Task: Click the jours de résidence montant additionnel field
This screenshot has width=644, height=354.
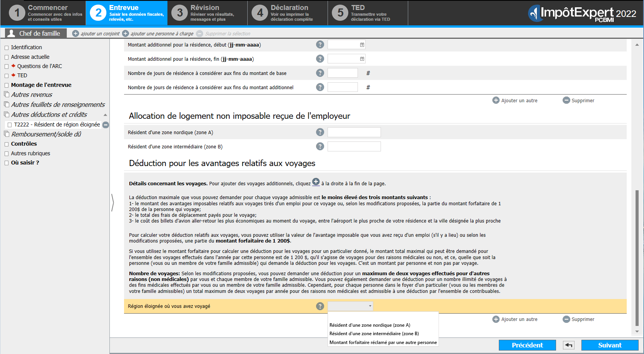Action: click(x=343, y=87)
